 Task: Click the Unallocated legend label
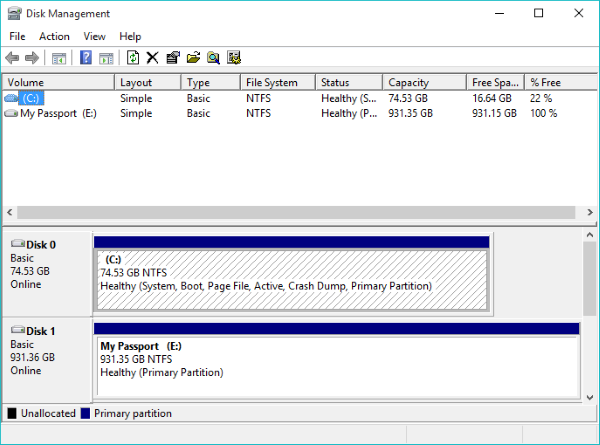(x=48, y=413)
